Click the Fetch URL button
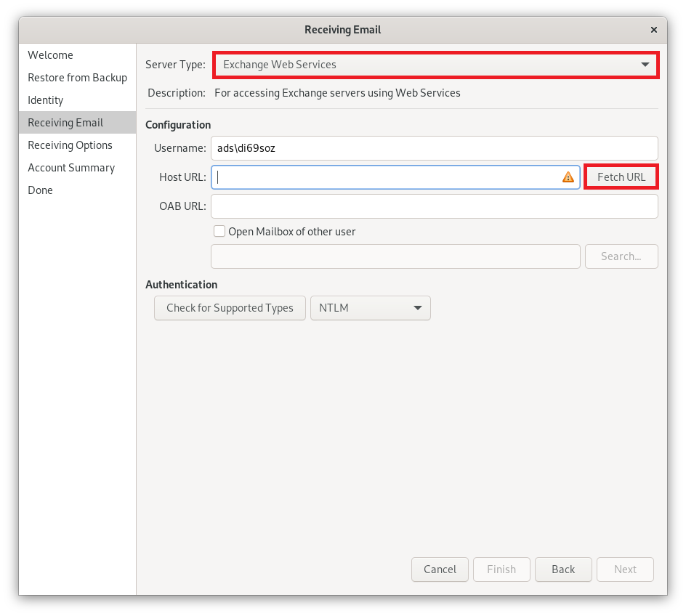 [621, 177]
